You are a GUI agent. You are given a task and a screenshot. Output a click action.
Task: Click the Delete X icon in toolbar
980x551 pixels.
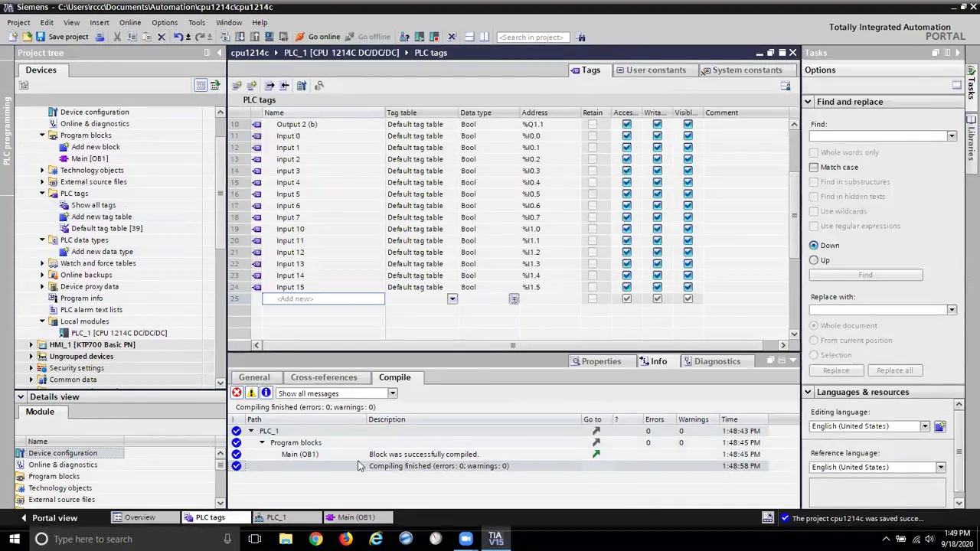162,37
